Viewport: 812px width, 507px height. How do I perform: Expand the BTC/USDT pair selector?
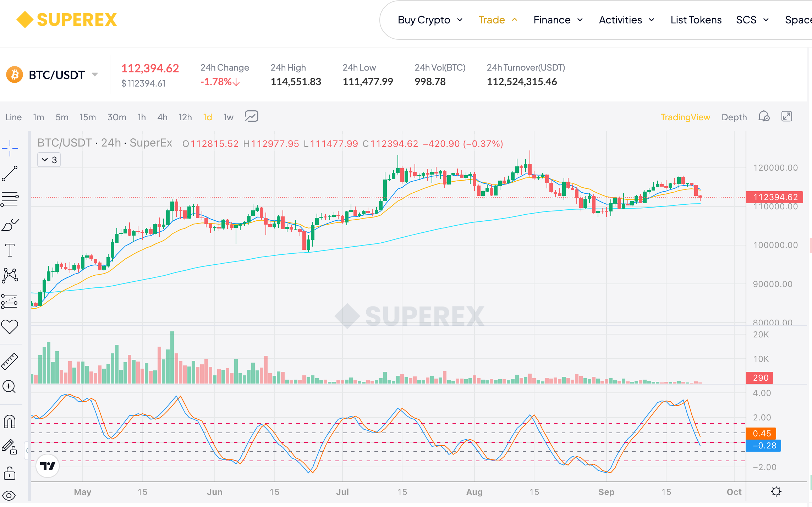point(94,75)
